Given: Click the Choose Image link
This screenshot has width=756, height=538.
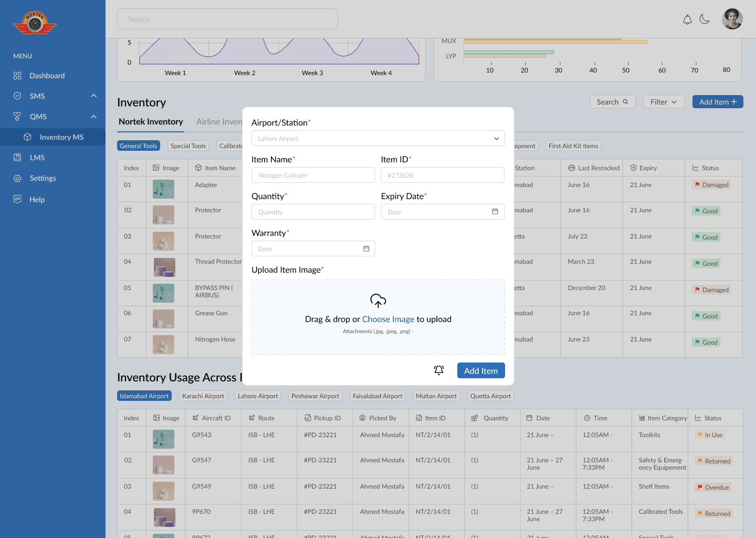Looking at the screenshot, I should 388,319.
